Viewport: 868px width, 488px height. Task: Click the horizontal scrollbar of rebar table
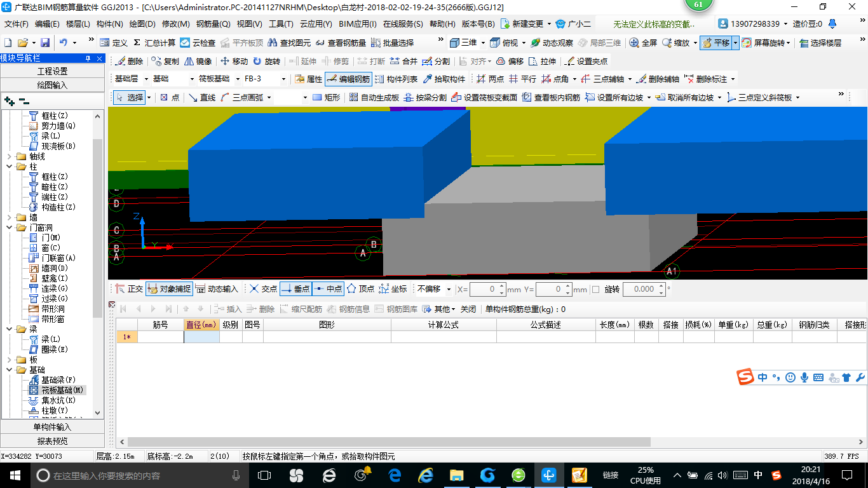(x=389, y=442)
